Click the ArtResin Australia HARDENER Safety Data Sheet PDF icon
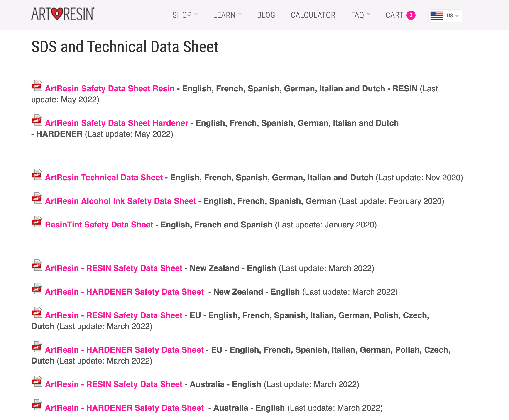 click(37, 405)
